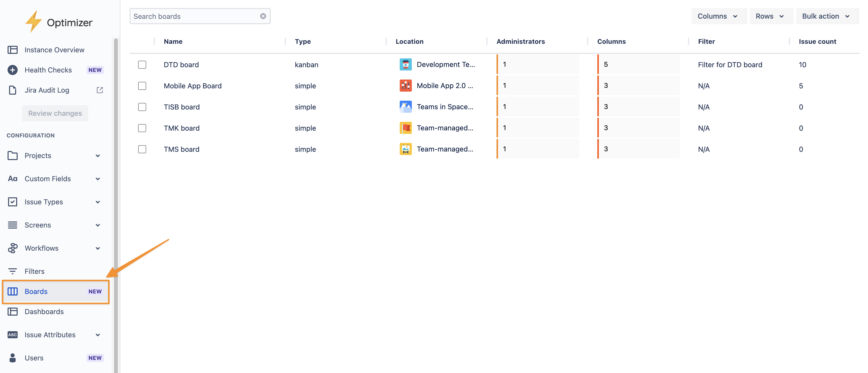Open the Screens configuration section
The image size is (868, 373).
(x=37, y=225)
